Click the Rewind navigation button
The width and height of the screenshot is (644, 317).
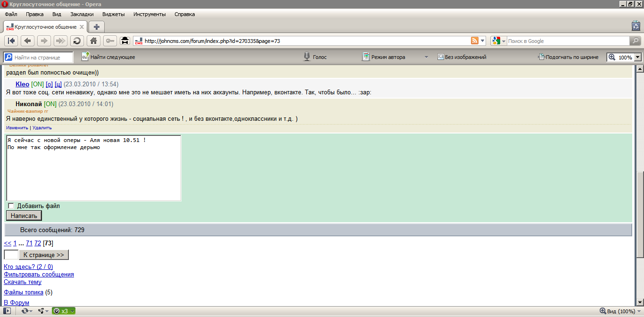pos(12,41)
